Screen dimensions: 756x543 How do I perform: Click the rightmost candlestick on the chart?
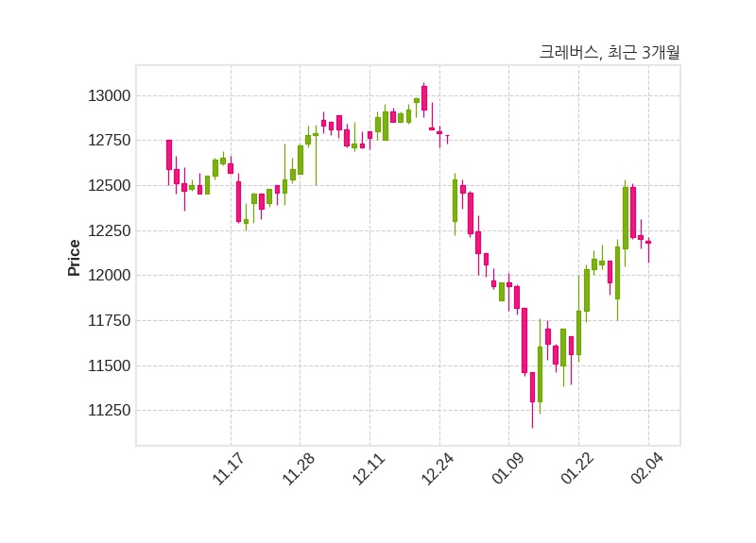pyautogui.click(x=648, y=243)
